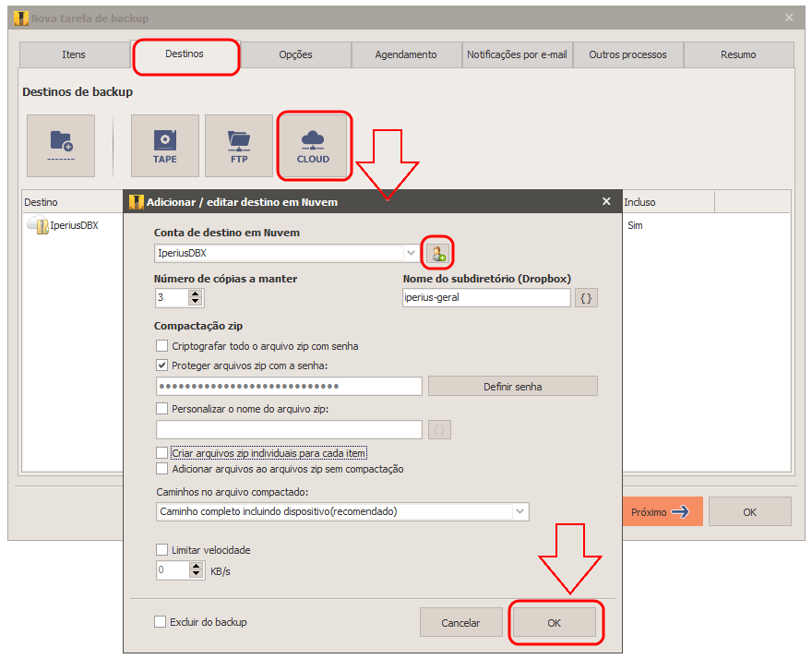Open the Caminhos no arquivo compactado dropdown
Image resolution: width=812 pixels, height=659 pixels.
pos(519,512)
